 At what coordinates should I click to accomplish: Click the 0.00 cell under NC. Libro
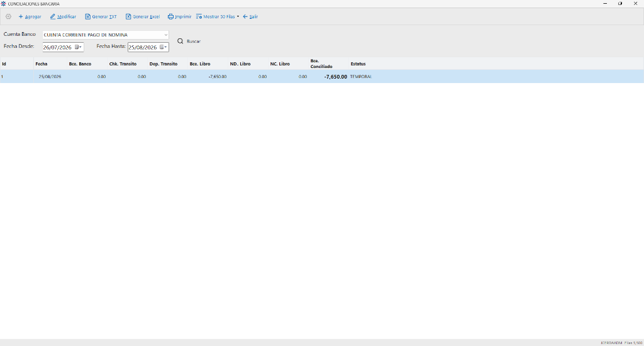[289, 76]
